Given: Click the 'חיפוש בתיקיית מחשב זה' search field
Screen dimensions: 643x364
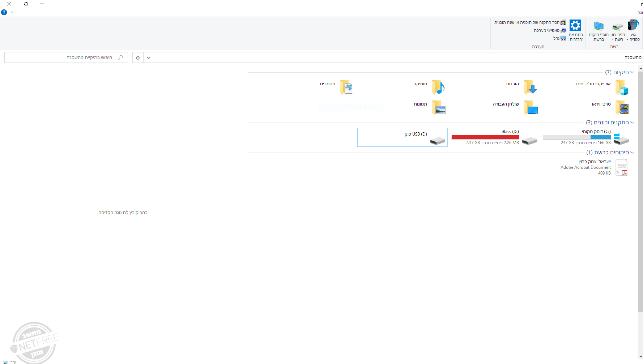Looking at the screenshot, I should pos(66,57).
